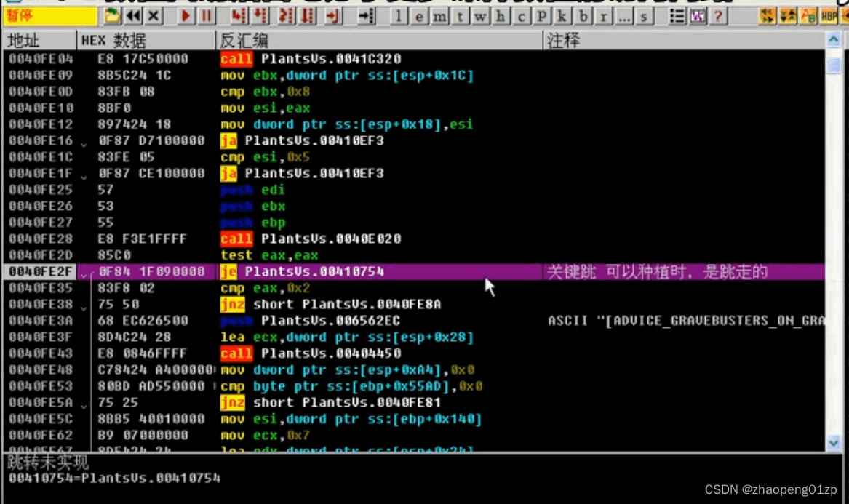Select the ASCII ADVICE_GRAVEBUSTERS comment

[x=686, y=321]
